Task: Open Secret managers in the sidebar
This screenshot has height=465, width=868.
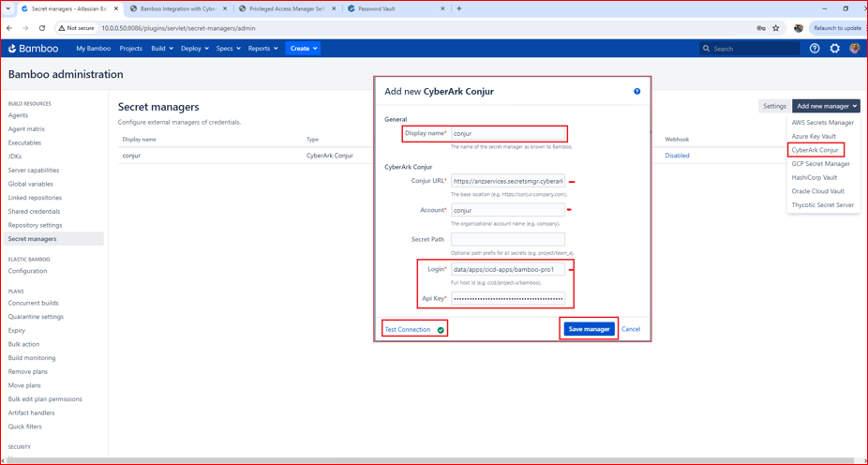Action: pyautogui.click(x=53, y=238)
